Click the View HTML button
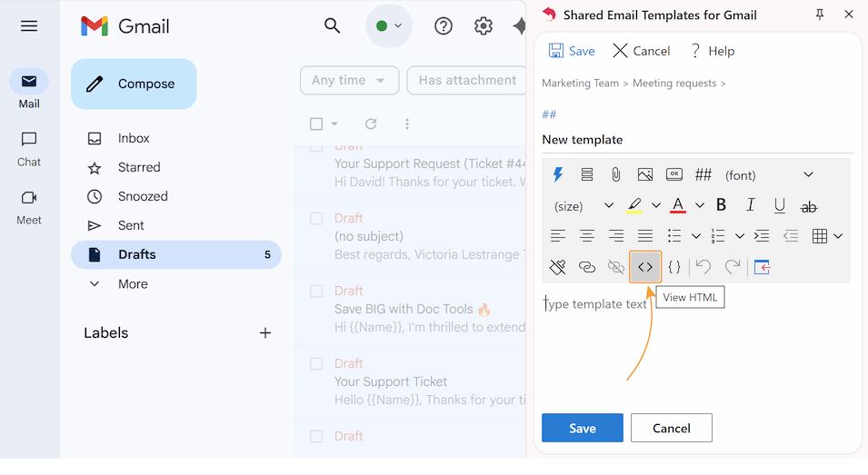 tap(645, 267)
